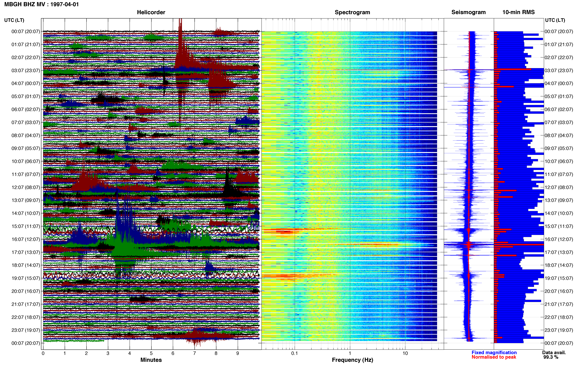Viewport: 588px width, 368px height.
Task: Click the Data avail. 99.3 % label
Action: tap(554, 355)
